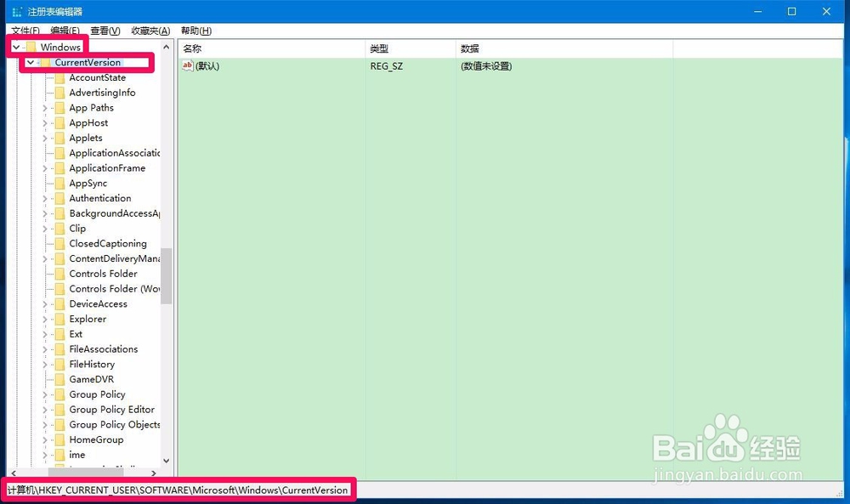Open the 查看(V) menu
Image resolution: width=850 pixels, height=504 pixels.
105,31
